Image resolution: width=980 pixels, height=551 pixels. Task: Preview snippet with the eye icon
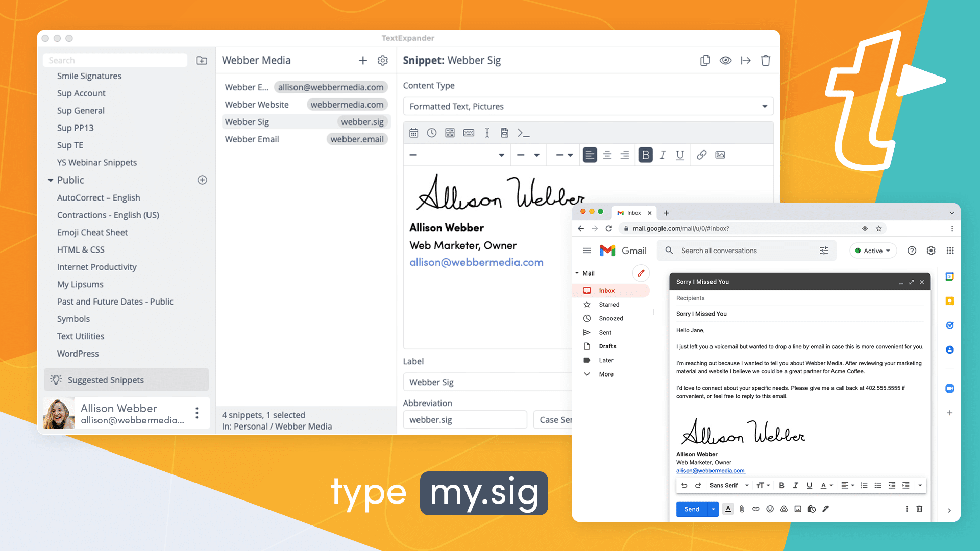[725, 61]
